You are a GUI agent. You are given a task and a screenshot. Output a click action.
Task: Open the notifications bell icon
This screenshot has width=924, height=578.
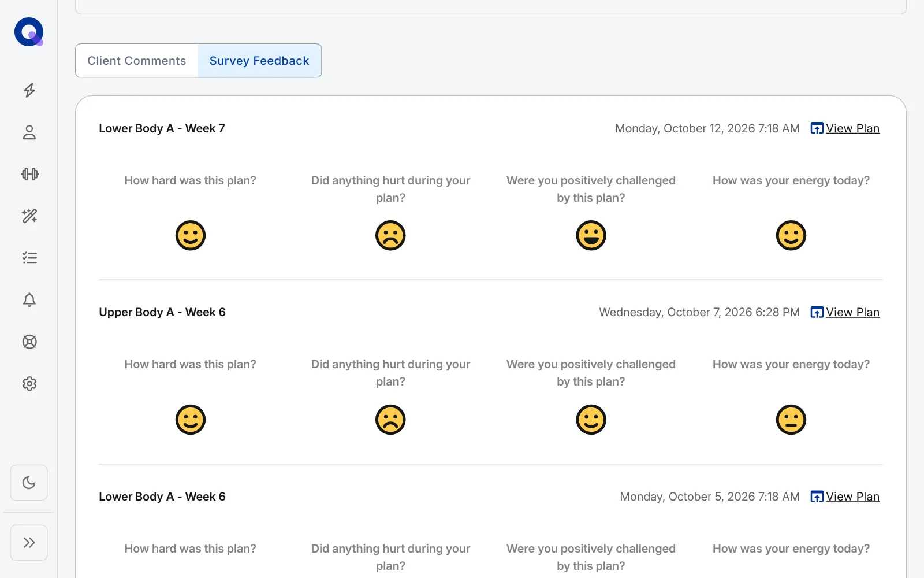coord(29,300)
